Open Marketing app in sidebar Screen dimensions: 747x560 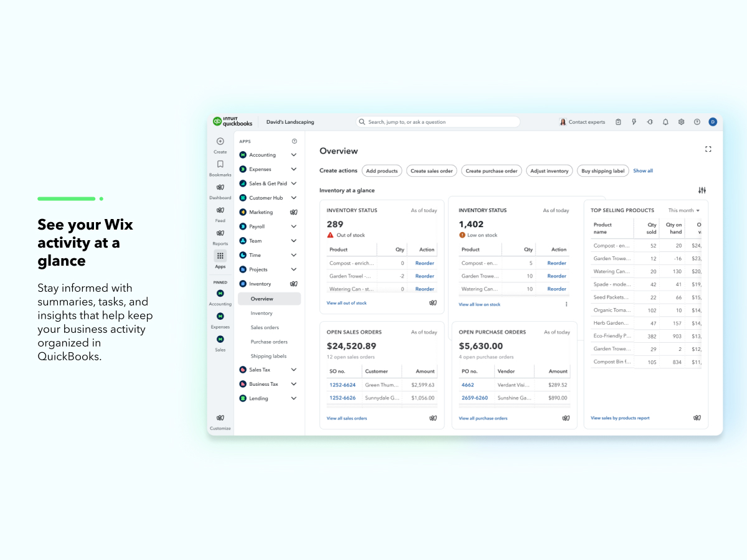tap(261, 212)
